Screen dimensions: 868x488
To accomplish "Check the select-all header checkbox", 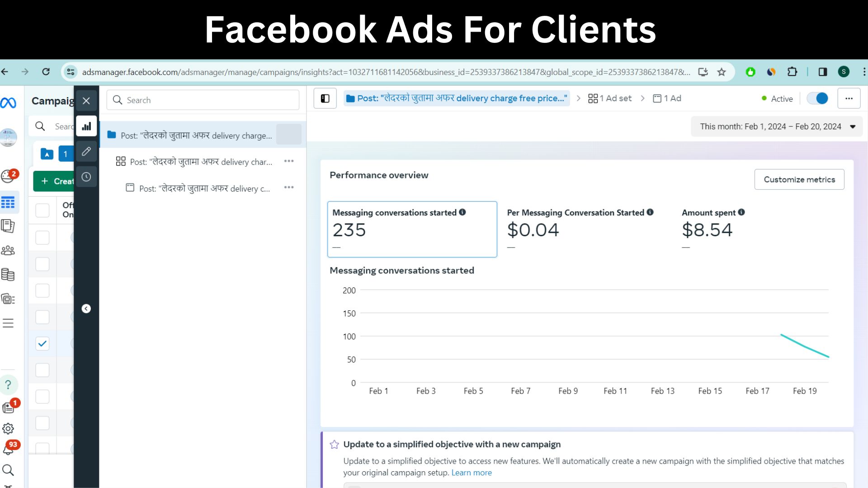I will pyautogui.click(x=42, y=210).
